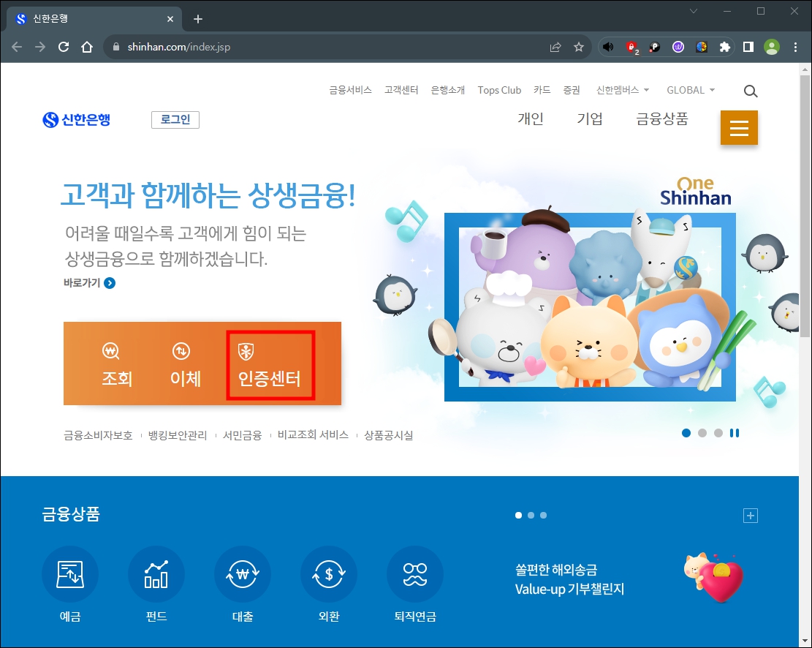
Task: Pause the main banner slideshow
Action: (x=735, y=433)
